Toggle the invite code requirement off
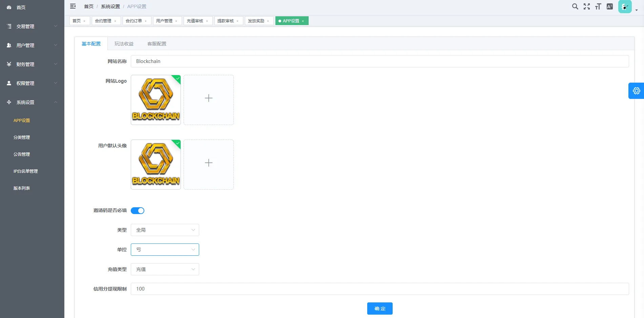The height and width of the screenshot is (318, 644). (138, 210)
